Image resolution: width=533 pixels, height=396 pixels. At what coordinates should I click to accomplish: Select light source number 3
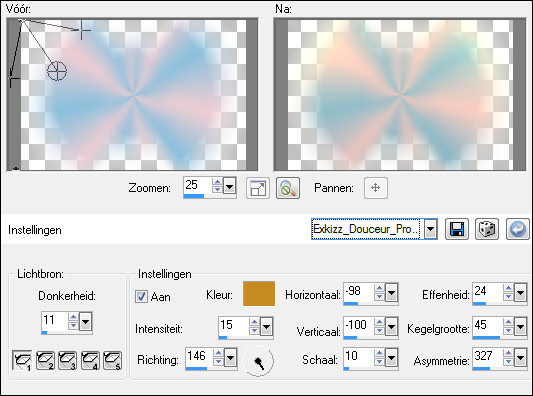(68, 360)
